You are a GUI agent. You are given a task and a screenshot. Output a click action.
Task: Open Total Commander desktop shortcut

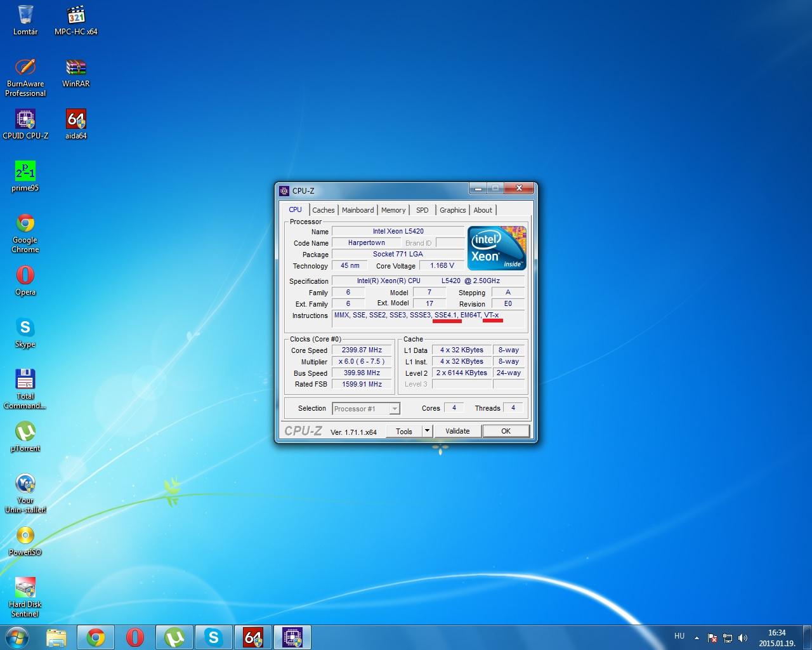click(x=25, y=389)
